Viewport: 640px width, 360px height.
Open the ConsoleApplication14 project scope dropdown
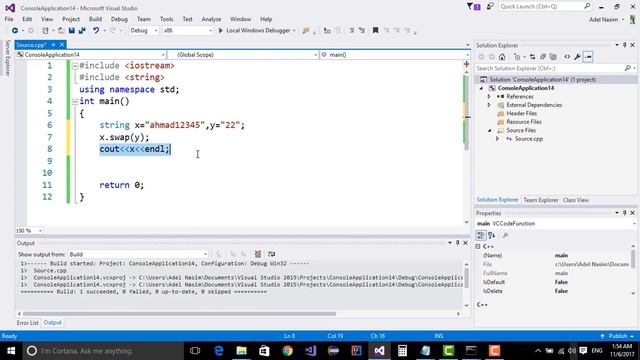[x=91, y=55]
